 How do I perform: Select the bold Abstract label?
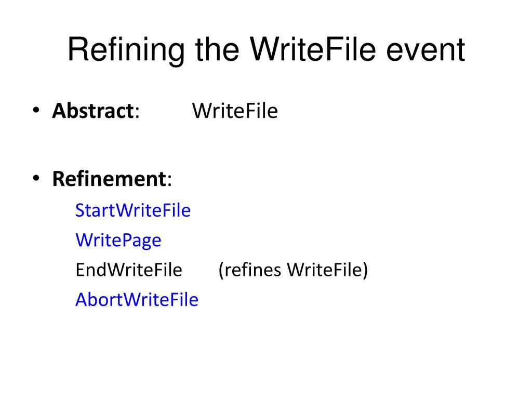pyautogui.click(x=94, y=111)
